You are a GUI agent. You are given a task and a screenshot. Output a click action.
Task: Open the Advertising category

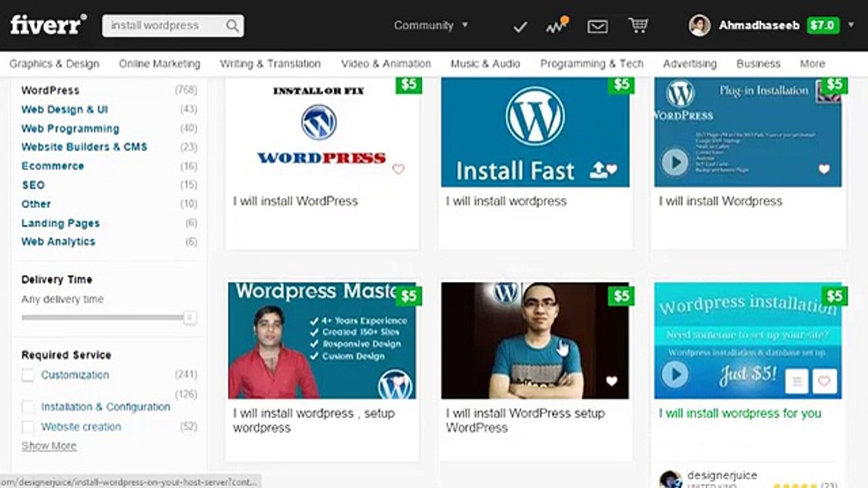690,64
